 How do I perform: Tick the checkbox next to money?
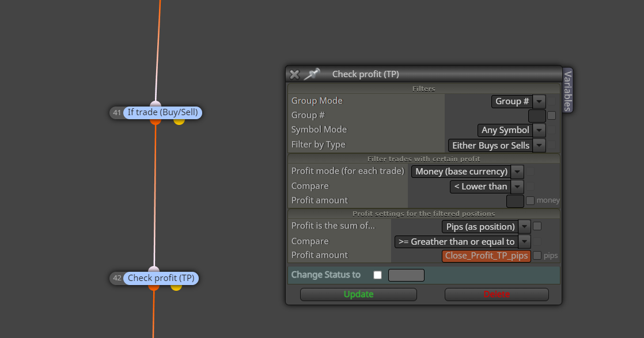click(x=530, y=200)
